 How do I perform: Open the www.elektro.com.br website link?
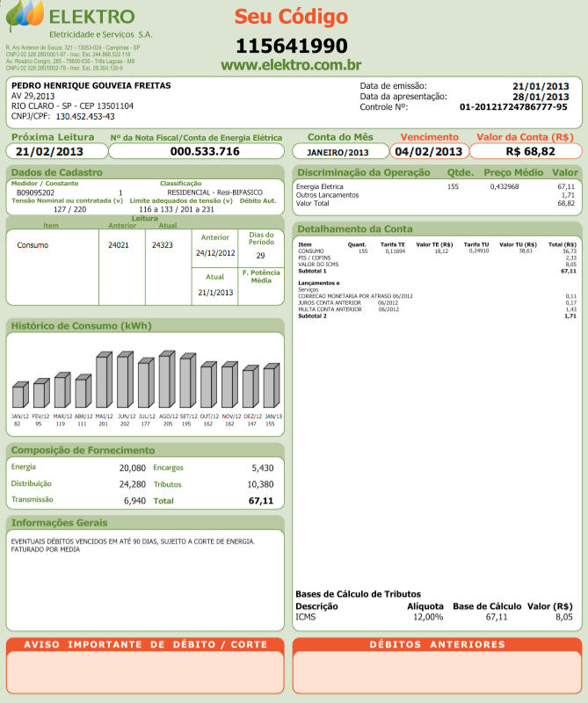291,65
